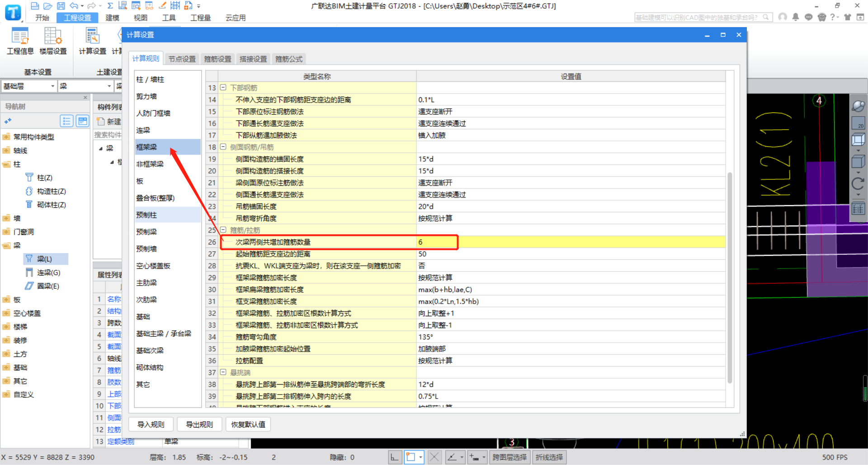This screenshot has height=465, width=868.
Task: Click the orbit globe icon in canvas sidebar
Action: [858, 106]
